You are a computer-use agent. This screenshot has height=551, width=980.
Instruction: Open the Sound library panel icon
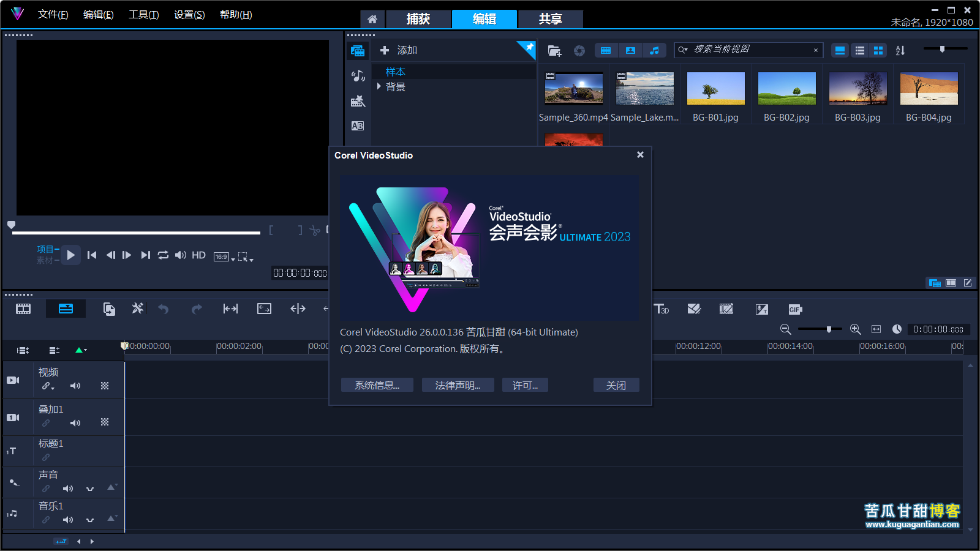358,76
